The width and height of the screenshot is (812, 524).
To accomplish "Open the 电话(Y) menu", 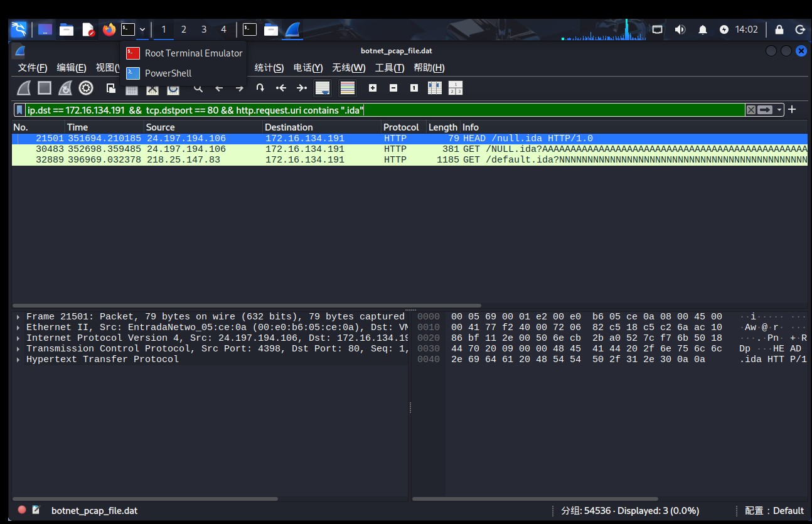I will tap(308, 68).
